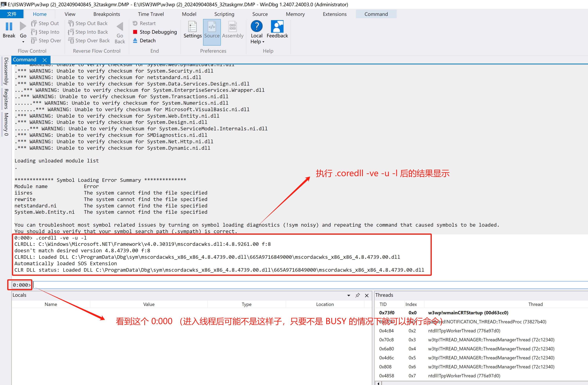Click the Feedback icon
This screenshot has height=385, width=588.
[x=277, y=26]
